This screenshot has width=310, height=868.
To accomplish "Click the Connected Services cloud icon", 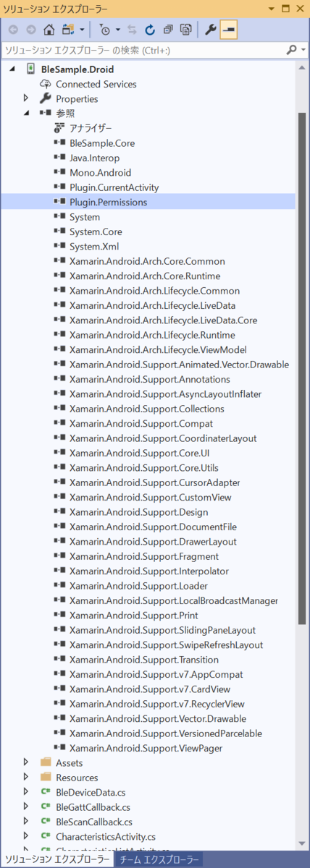I will pyautogui.click(x=45, y=84).
